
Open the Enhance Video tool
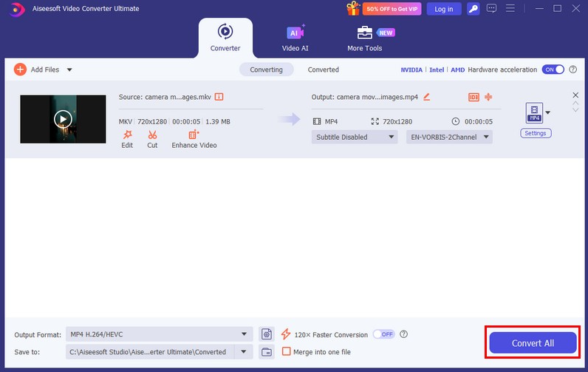pyautogui.click(x=194, y=139)
